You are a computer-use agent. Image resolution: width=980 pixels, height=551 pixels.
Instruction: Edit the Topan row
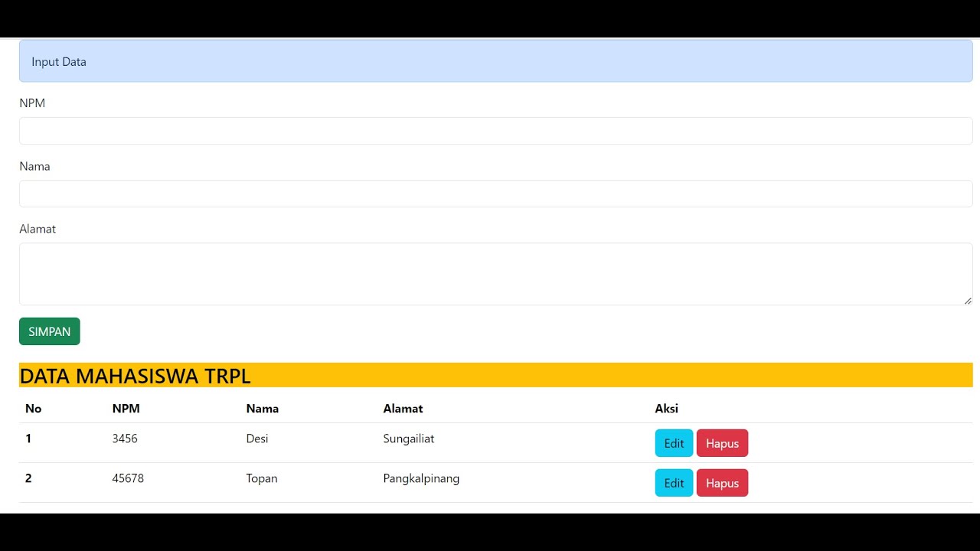click(x=674, y=483)
